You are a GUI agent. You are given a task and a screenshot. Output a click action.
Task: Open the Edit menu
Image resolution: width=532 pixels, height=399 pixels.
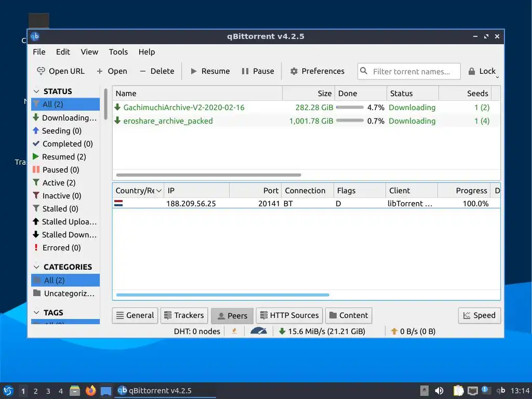click(63, 52)
